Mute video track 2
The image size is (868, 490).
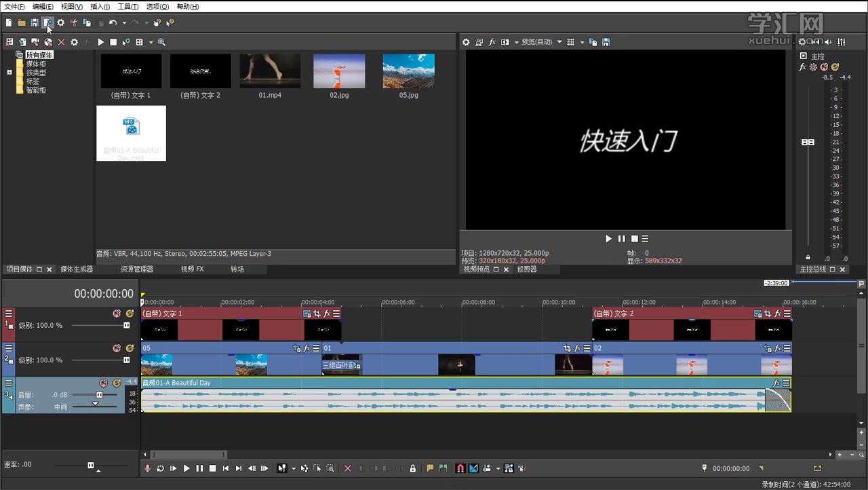click(116, 348)
